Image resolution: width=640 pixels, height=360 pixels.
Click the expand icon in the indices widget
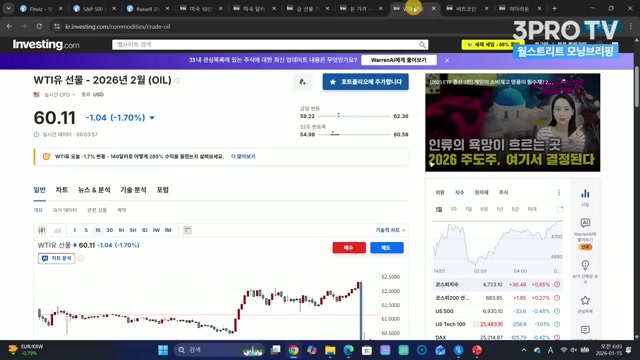coord(560,209)
